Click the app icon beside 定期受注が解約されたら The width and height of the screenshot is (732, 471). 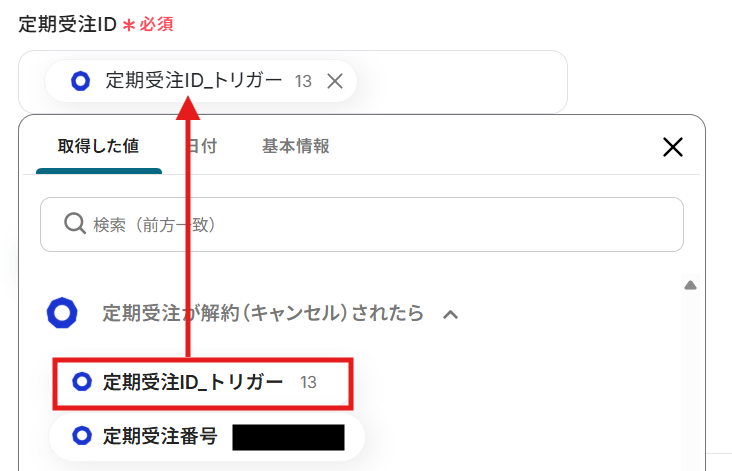63,313
